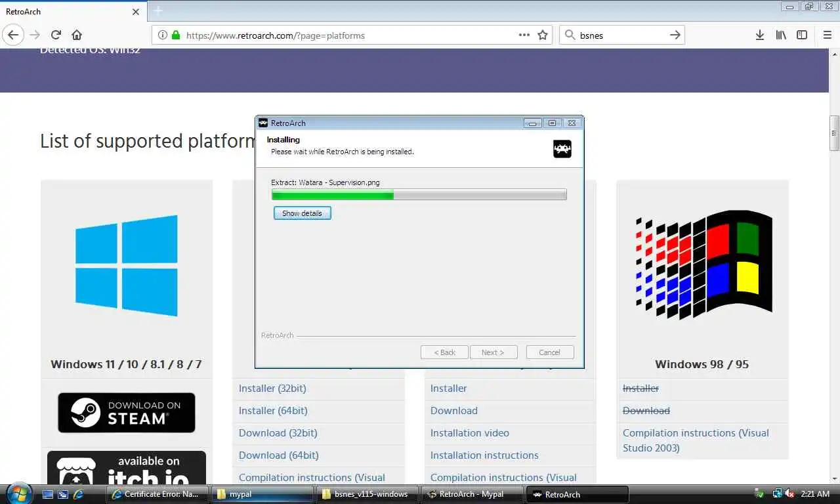The height and width of the screenshot is (504, 840).
Task: Click the green shield security tray icon
Action: pyautogui.click(x=759, y=493)
